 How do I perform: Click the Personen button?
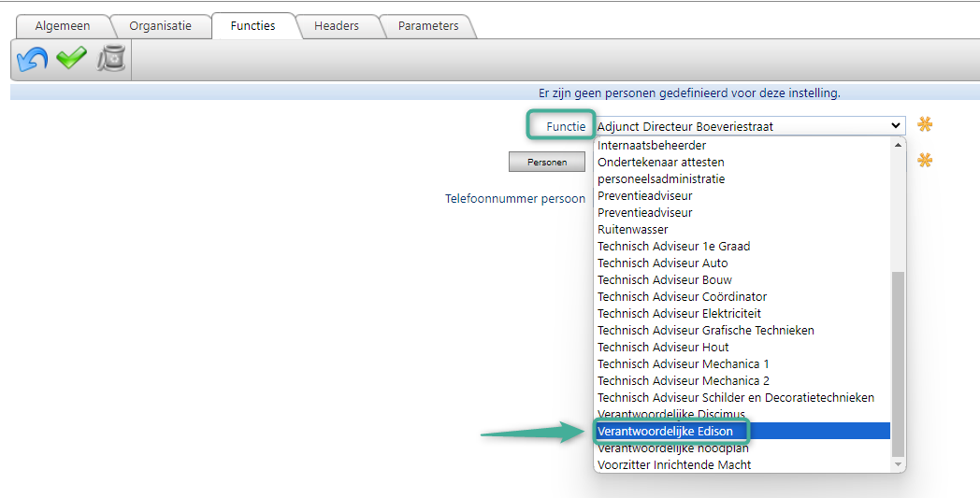pos(547,163)
